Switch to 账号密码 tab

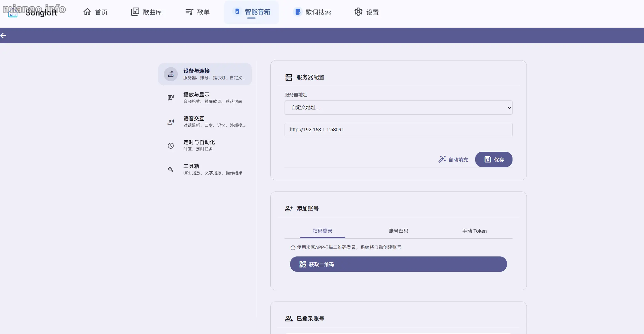pos(398,231)
